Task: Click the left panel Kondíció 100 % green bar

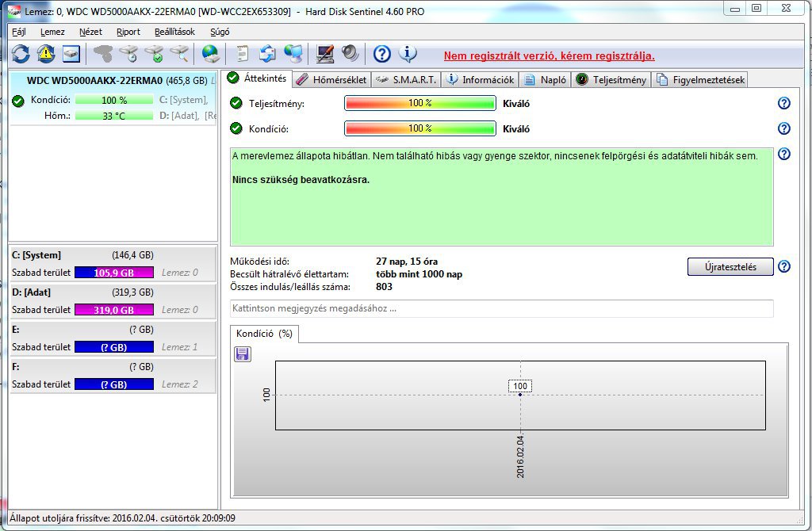Action: 114,100
